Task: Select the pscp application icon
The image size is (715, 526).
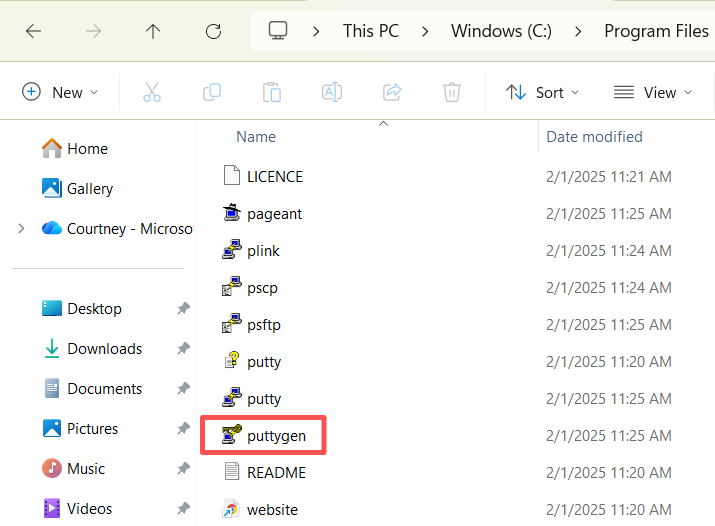Action: (232, 287)
